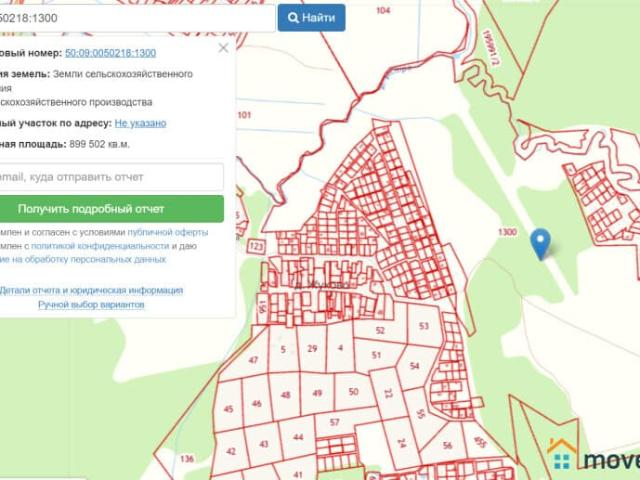The height and width of the screenshot is (480, 640).
Task: Click parcel label 104 on map
Action: pos(383,10)
